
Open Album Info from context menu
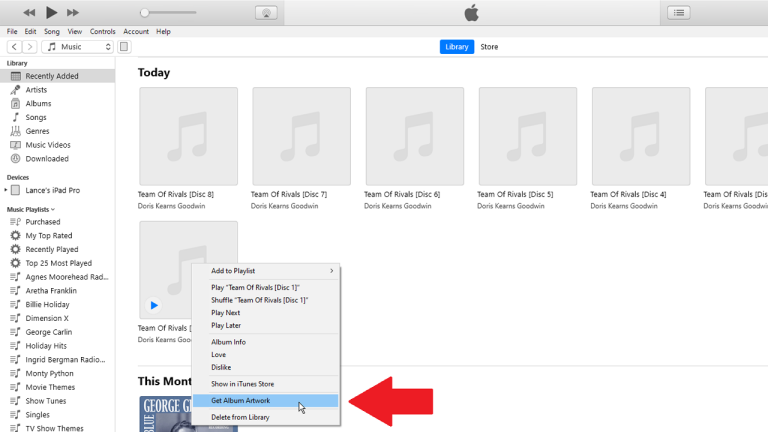[x=266, y=342]
